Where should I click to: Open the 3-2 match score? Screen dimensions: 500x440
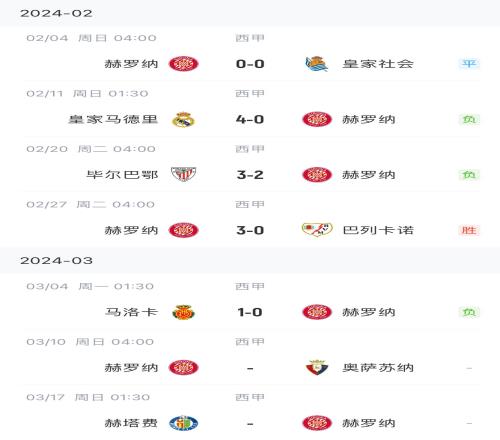(250, 175)
